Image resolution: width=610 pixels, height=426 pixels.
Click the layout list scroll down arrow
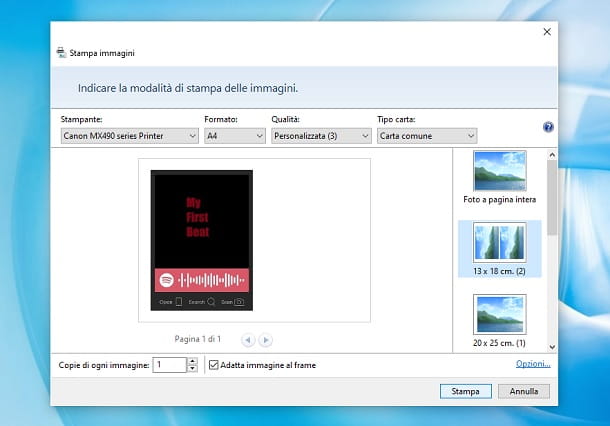pyautogui.click(x=552, y=347)
